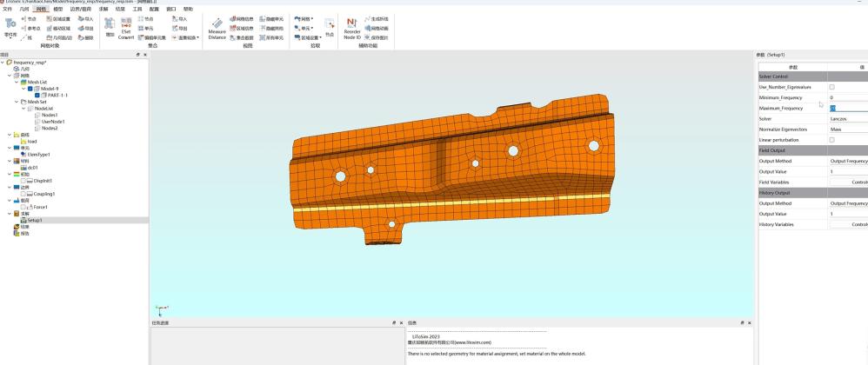Toggle the PART-1-1 visibility checkbox

(x=37, y=95)
